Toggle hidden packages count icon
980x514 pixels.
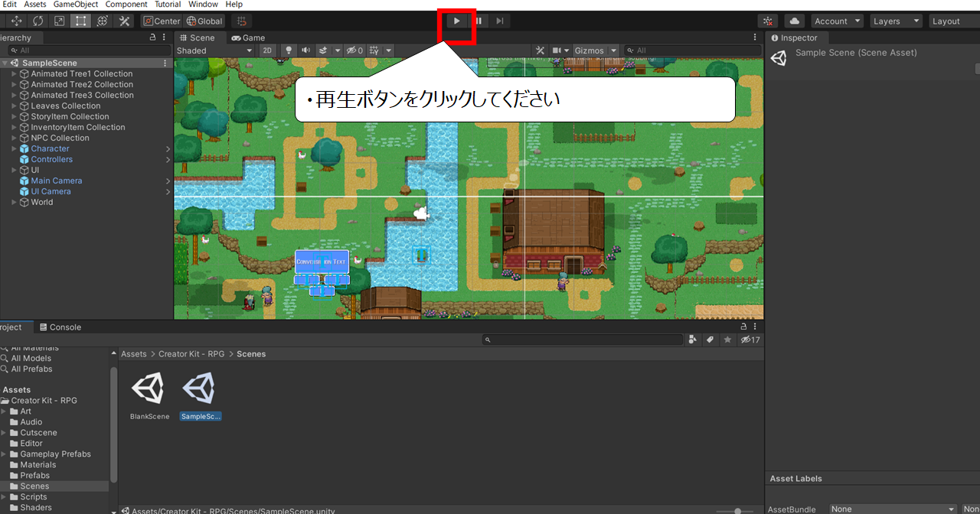pyautogui.click(x=750, y=340)
